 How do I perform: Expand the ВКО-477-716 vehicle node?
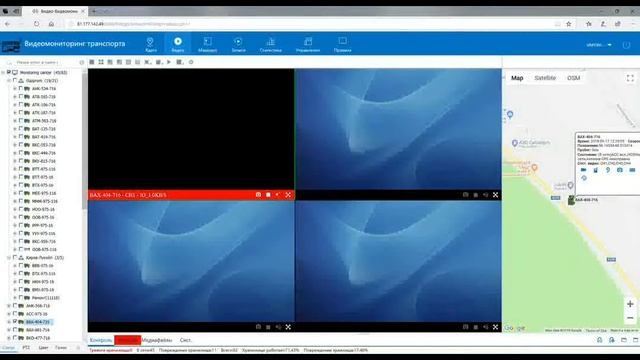point(9,338)
